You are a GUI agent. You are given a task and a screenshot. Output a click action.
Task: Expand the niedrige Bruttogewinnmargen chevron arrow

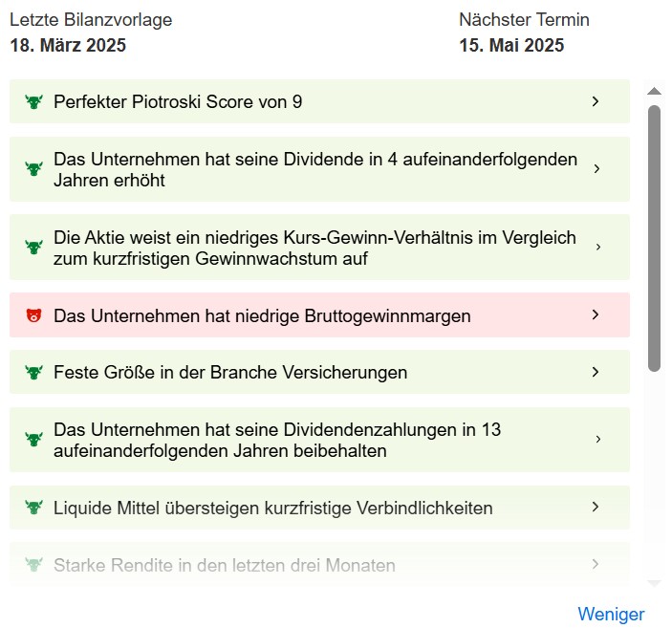click(x=596, y=314)
